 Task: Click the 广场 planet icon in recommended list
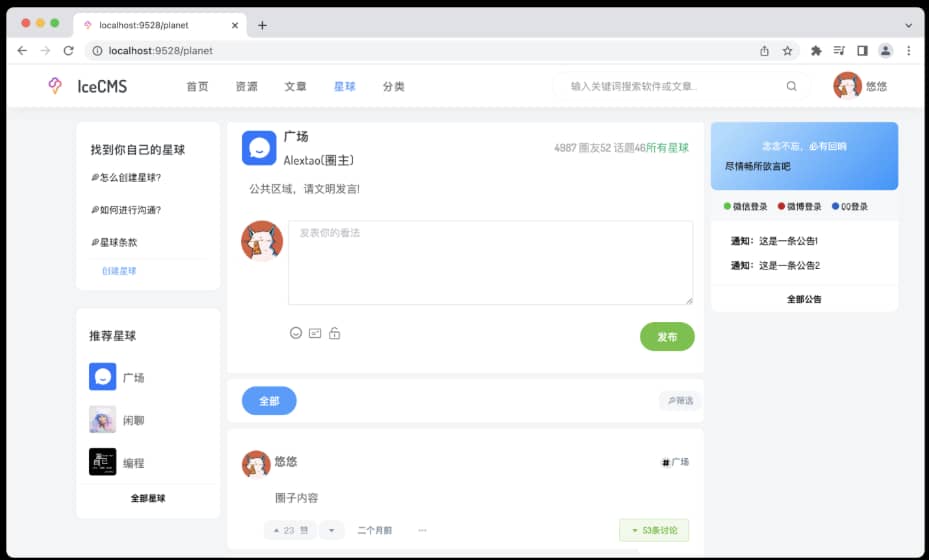[102, 377]
